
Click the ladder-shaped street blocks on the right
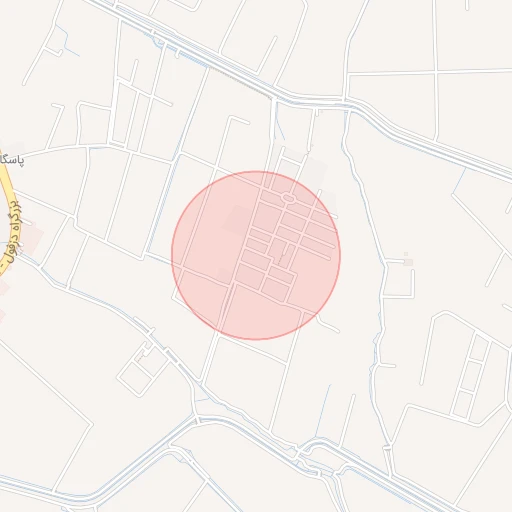pyautogui.click(x=471, y=376)
